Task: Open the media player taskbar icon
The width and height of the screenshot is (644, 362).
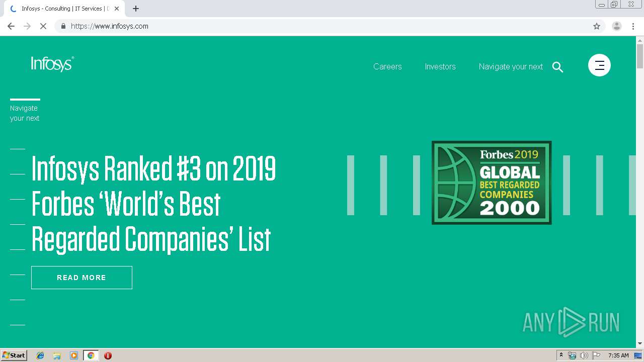Action: click(x=74, y=355)
